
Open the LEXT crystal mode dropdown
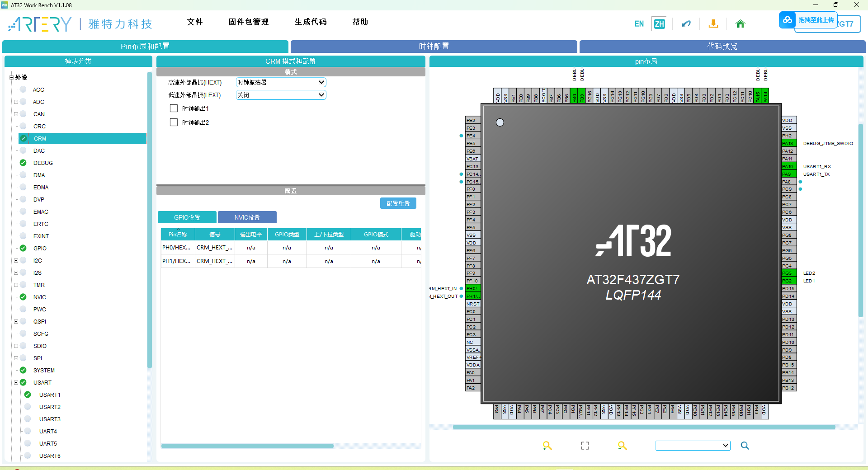[x=281, y=95]
